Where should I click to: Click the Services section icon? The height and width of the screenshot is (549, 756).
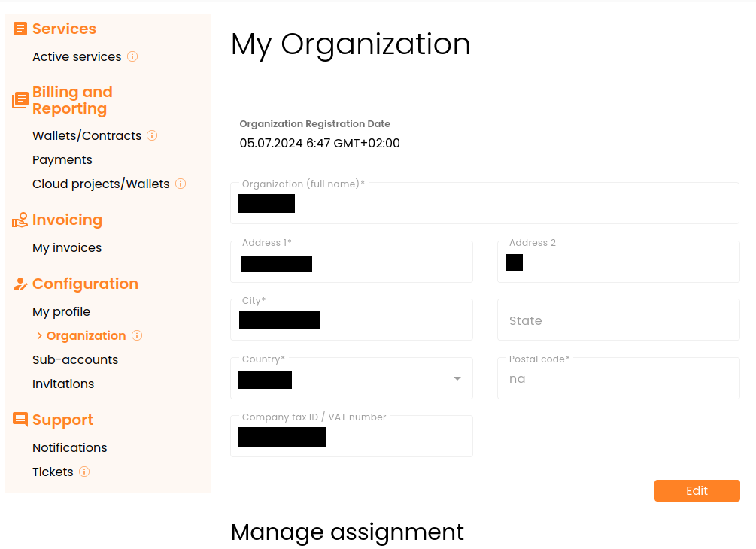coord(20,29)
